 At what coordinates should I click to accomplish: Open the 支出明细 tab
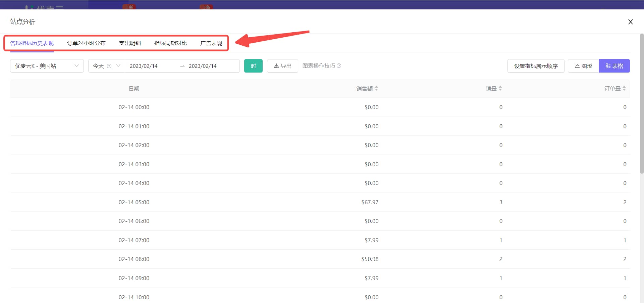(x=130, y=43)
